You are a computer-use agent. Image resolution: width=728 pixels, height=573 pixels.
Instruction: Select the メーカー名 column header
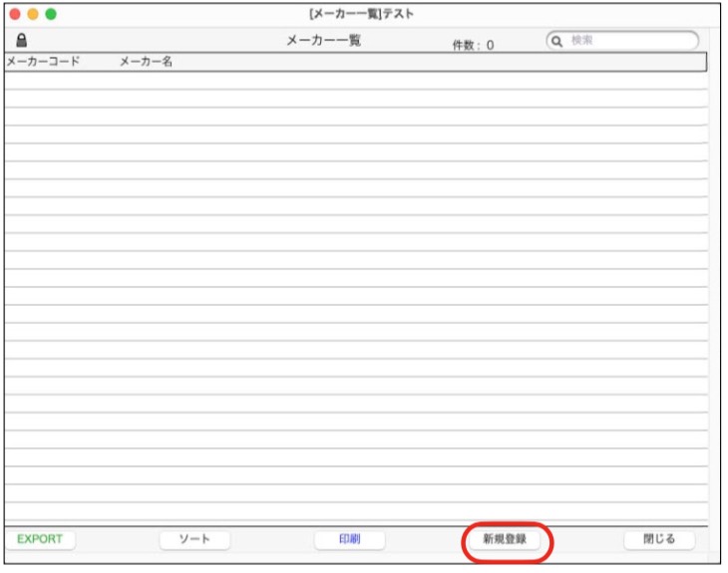147,62
